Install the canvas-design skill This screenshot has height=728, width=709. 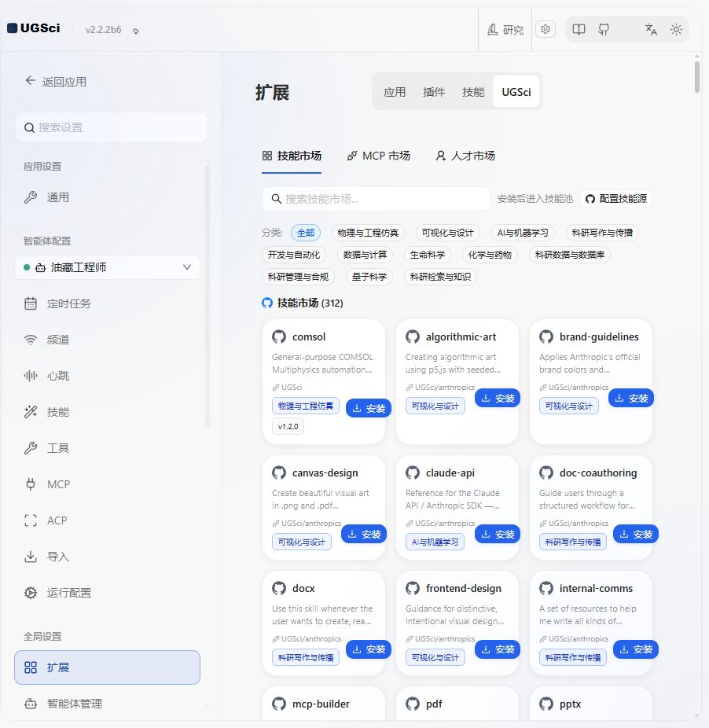[364, 535]
